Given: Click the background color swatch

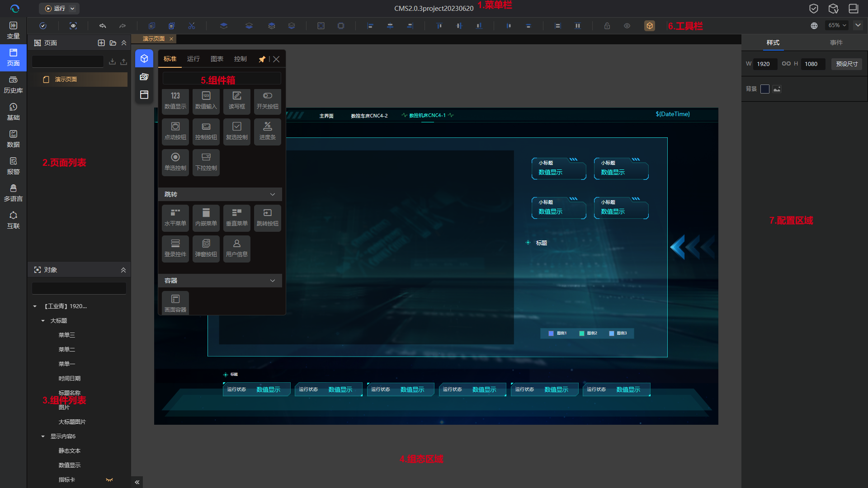Looking at the screenshot, I should coord(765,89).
